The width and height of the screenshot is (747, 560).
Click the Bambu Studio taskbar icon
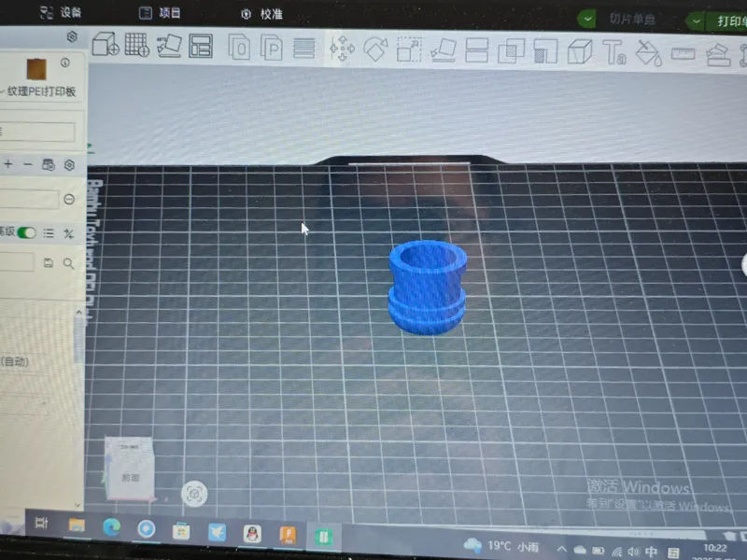(323, 537)
